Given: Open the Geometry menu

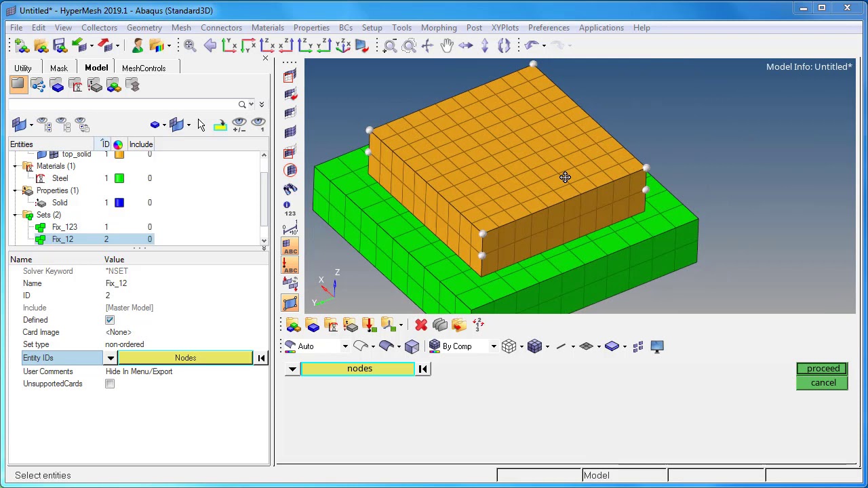Looking at the screenshot, I should [144, 28].
